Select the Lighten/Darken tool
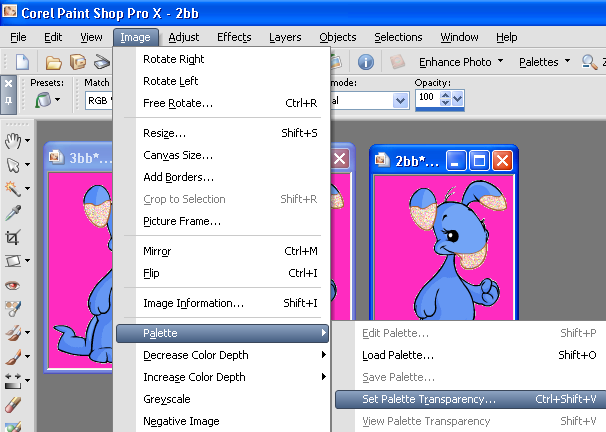This screenshot has width=606, height=432. coord(13,381)
